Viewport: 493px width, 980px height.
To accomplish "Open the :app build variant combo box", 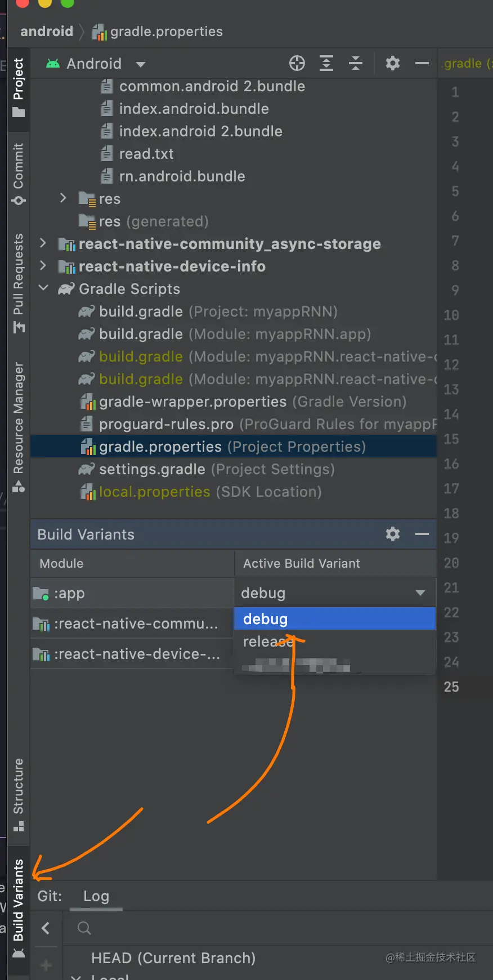I will (x=335, y=593).
